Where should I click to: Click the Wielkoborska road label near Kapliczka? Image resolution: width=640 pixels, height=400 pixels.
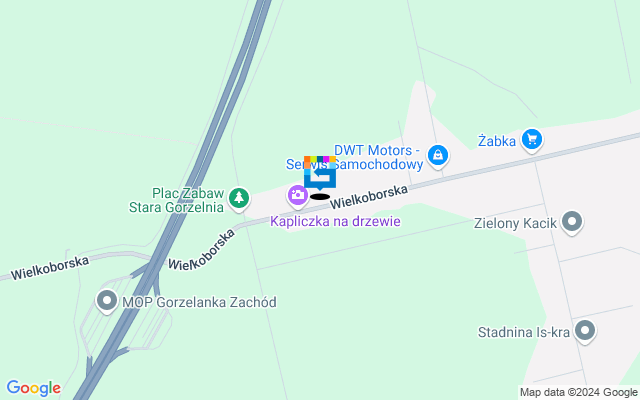tap(369, 197)
